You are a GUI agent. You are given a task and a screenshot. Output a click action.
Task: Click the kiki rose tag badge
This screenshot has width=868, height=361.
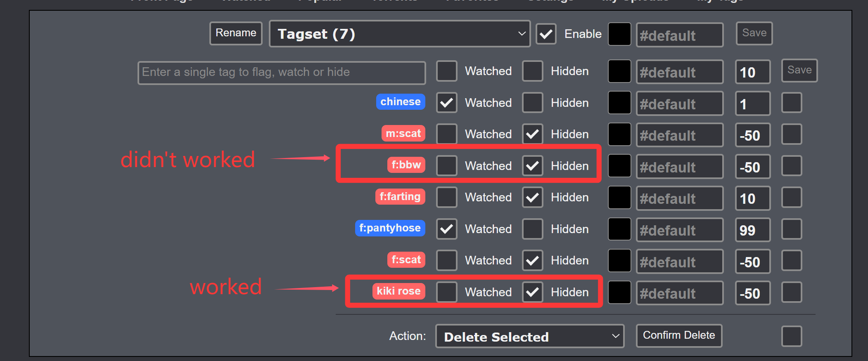tap(398, 291)
